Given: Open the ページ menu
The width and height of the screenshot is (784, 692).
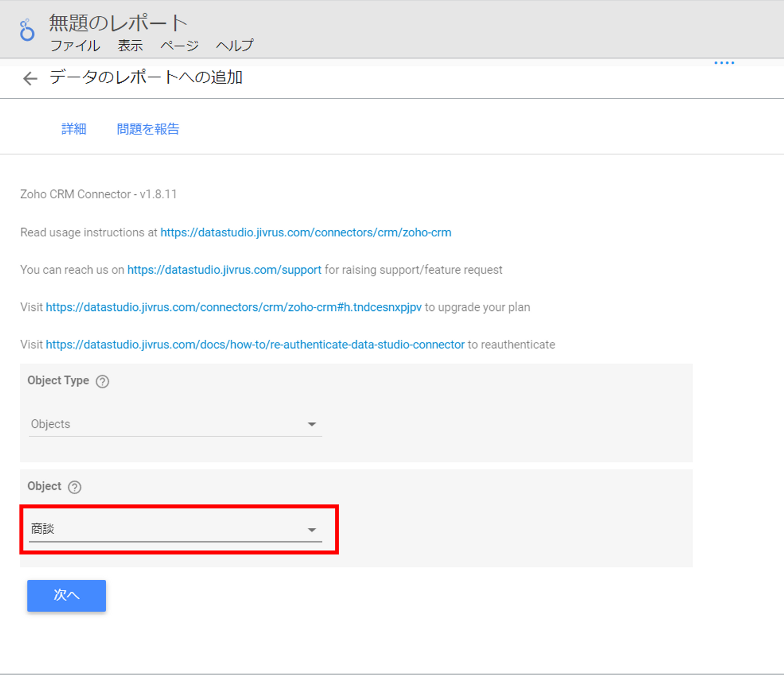Looking at the screenshot, I should click(180, 46).
